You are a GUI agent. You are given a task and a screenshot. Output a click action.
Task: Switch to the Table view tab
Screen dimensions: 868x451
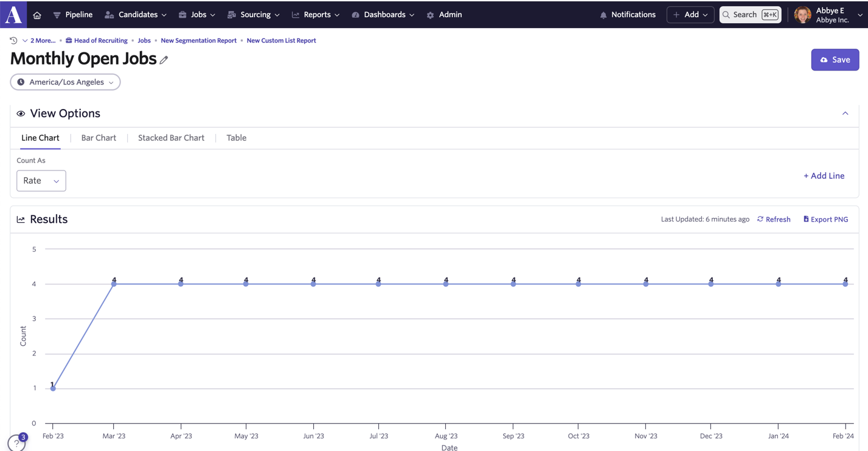(236, 138)
